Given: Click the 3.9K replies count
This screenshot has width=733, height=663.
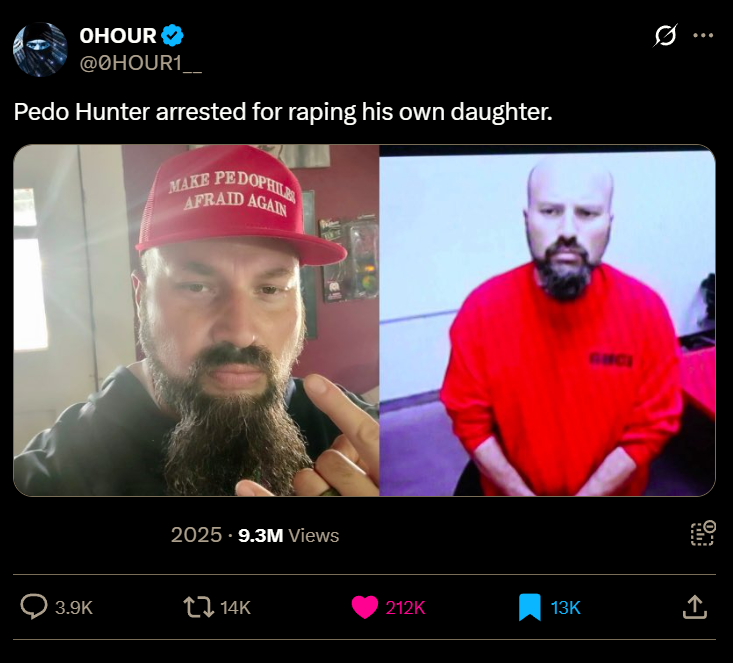Looking at the screenshot, I should click(74, 607).
